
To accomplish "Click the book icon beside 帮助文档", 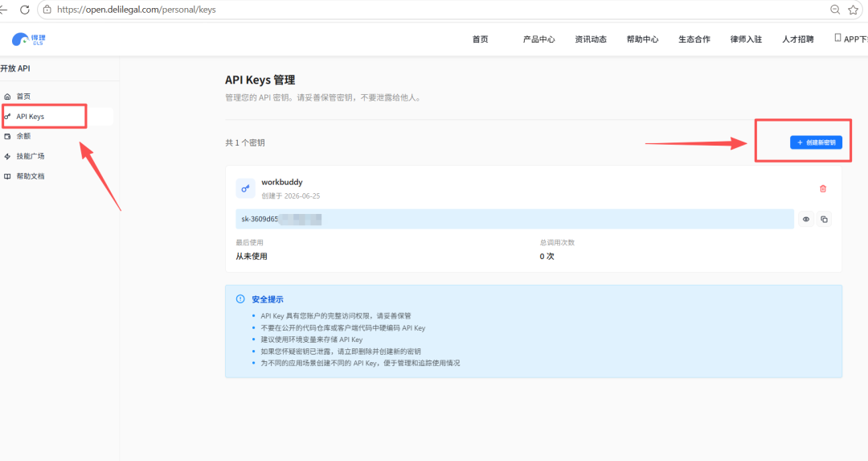I will point(7,176).
